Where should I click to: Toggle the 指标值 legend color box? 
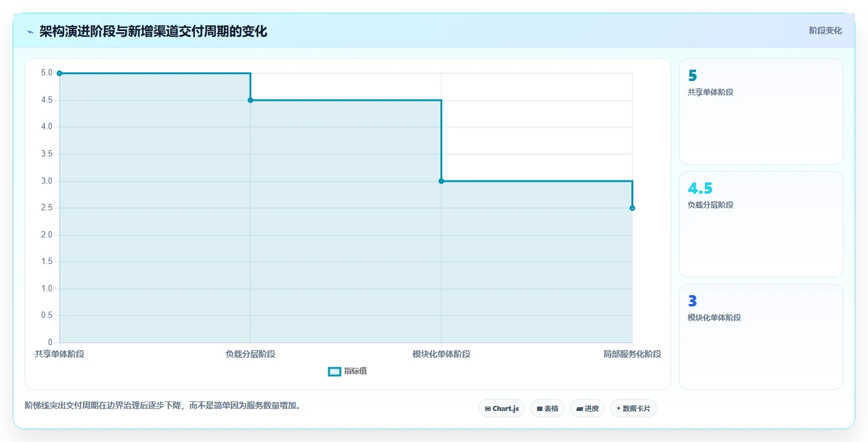pyautogui.click(x=335, y=371)
